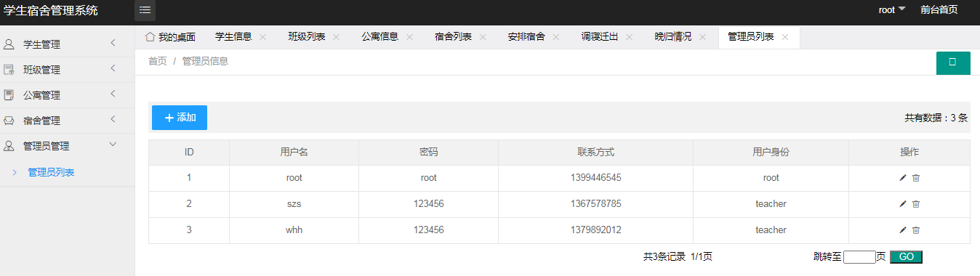
Task: Switch to 调寝迁出 tab
Action: 600,37
